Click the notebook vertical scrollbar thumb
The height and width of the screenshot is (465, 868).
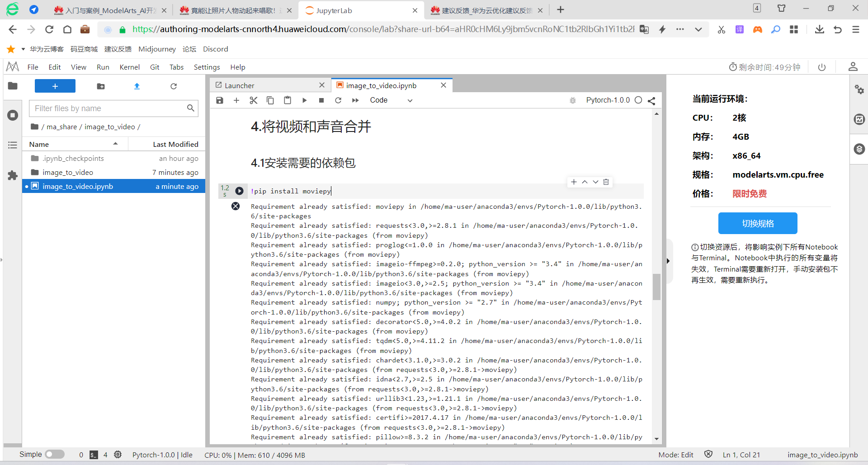(656, 287)
